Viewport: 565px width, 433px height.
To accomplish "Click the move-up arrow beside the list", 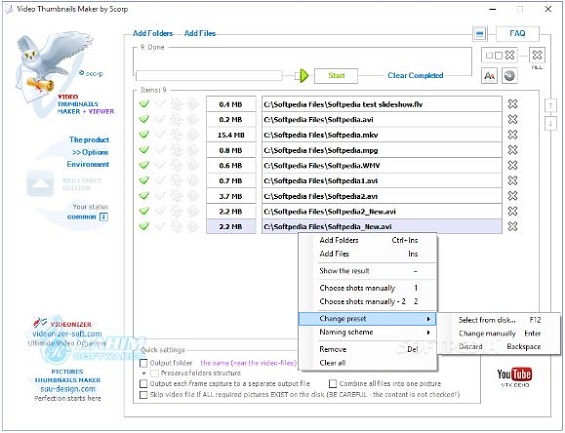I will 550,106.
